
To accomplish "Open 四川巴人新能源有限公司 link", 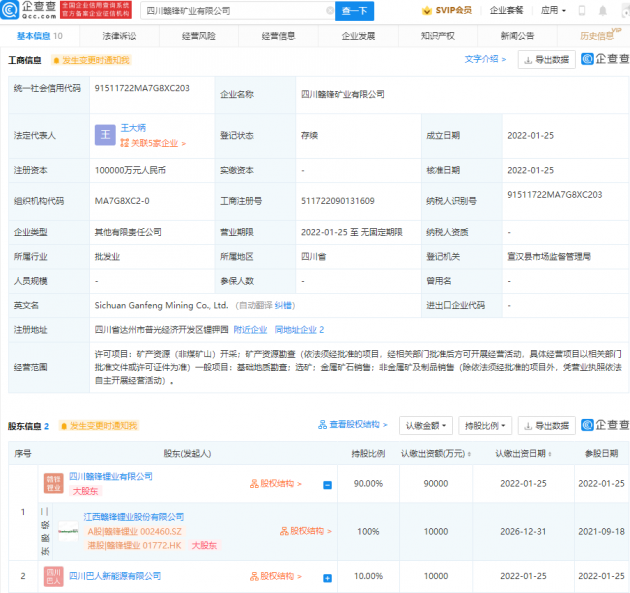I will (x=115, y=576).
